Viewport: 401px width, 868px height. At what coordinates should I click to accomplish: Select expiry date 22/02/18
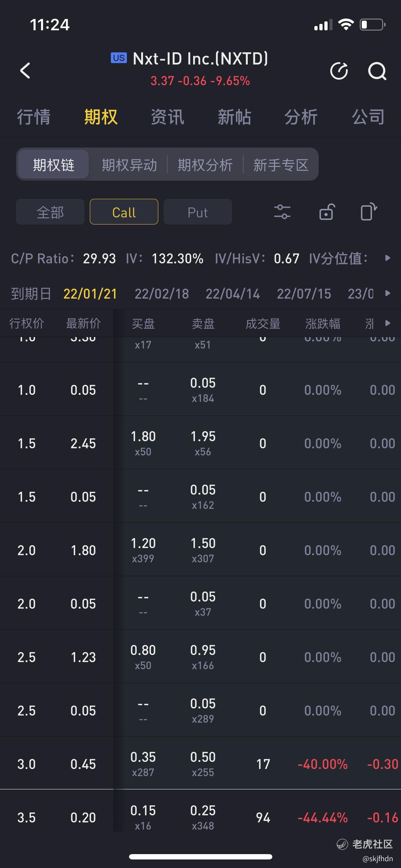162,294
